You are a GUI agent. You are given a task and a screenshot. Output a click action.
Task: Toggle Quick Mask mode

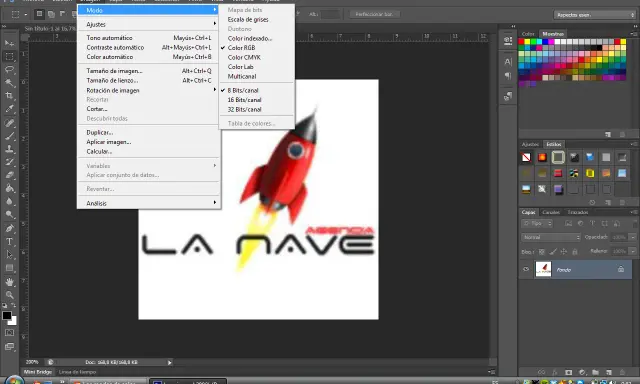coord(9,333)
